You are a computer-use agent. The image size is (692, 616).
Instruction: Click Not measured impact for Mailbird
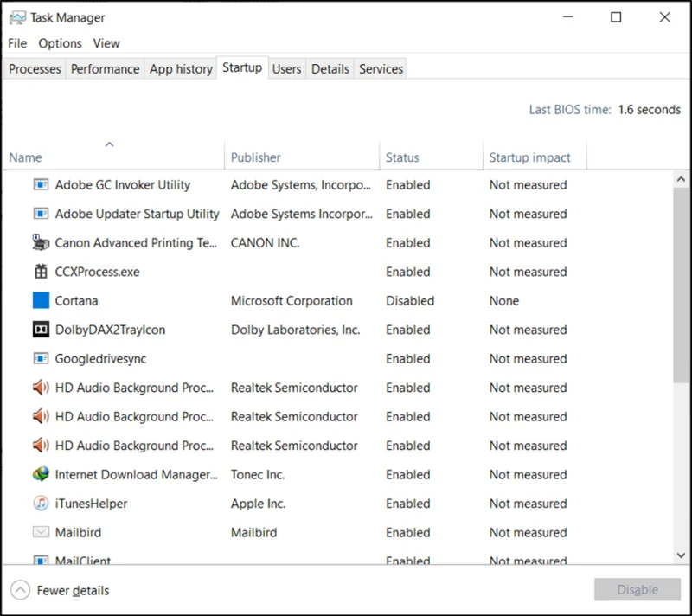528,533
